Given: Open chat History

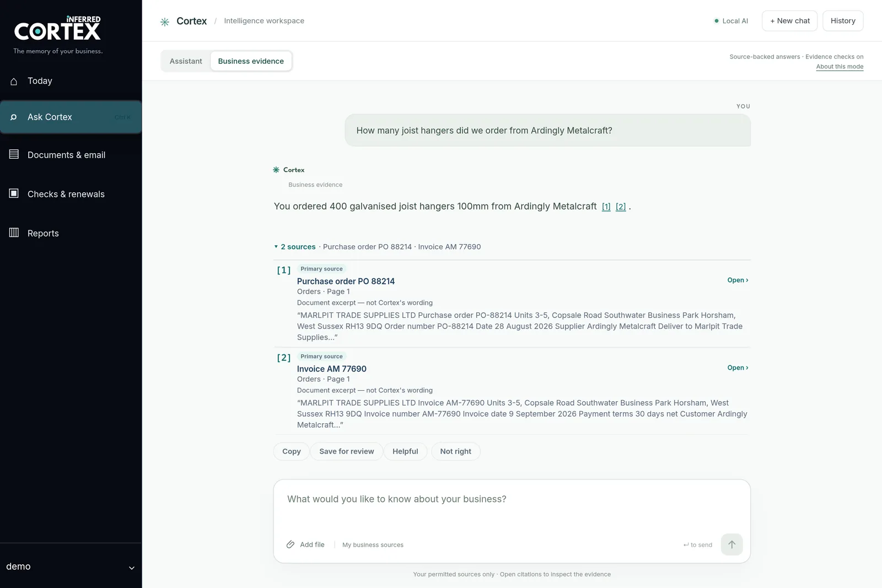Looking at the screenshot, I should 843,21.
